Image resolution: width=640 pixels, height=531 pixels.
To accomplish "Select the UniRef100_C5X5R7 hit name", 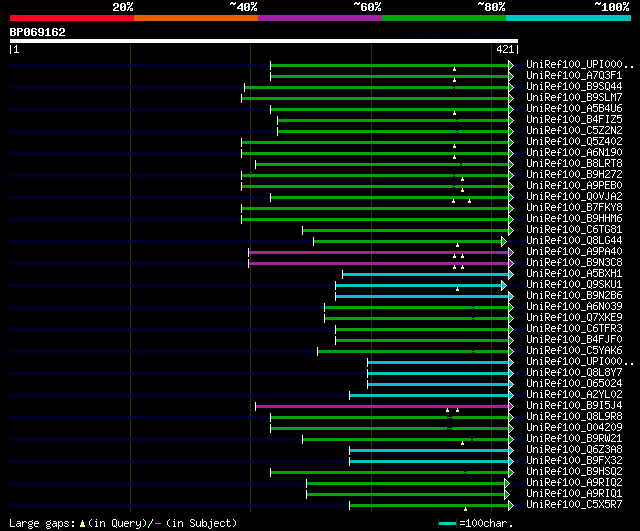I will point(574,504).
